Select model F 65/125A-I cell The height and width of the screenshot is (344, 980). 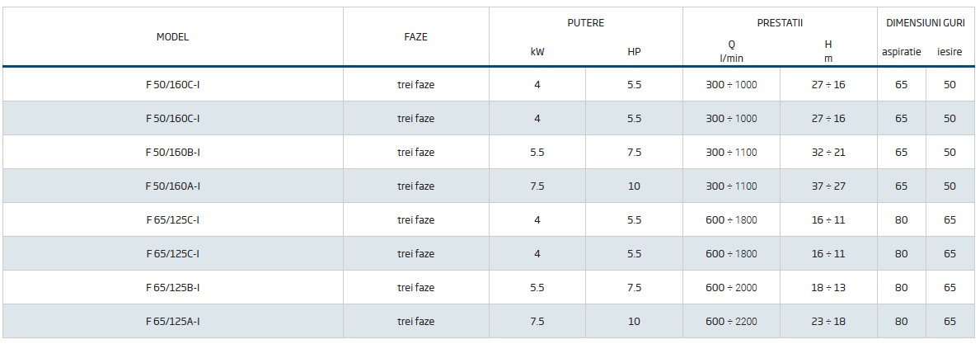[x=172, y=322]
